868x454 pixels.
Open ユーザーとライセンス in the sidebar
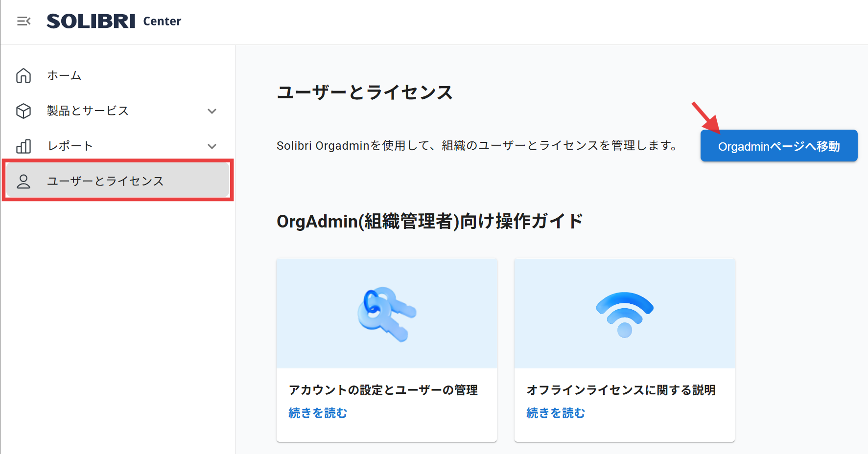117,181
